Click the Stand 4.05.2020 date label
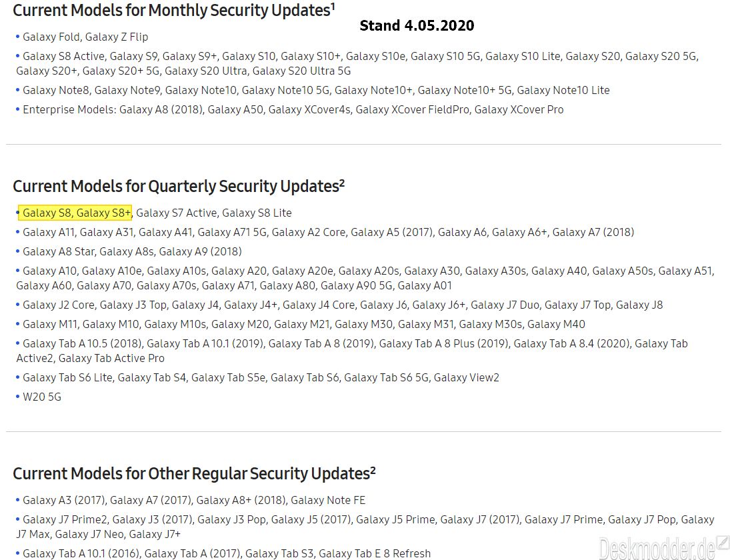Viewport: 730px width, 560px height. click(417, 25)
